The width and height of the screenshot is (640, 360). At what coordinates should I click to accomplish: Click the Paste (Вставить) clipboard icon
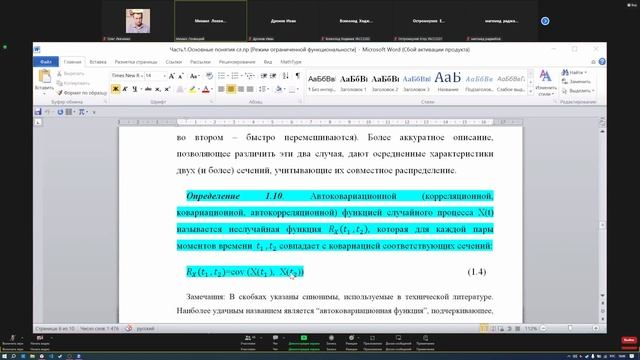[x=44, y=76]
